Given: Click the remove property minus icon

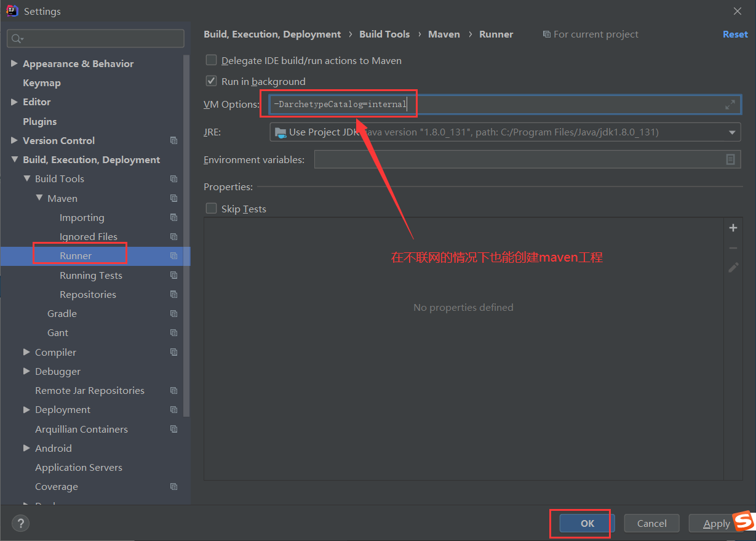Looking at the screenshot, I should coord(733,248).
